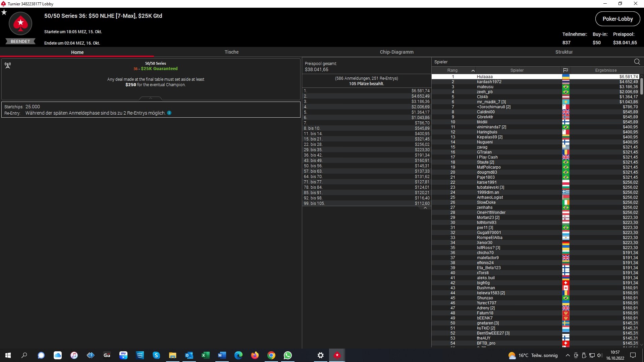Toggle Rang column sort arrow
This screenshot has width=644, height=362.
point(473,70)
